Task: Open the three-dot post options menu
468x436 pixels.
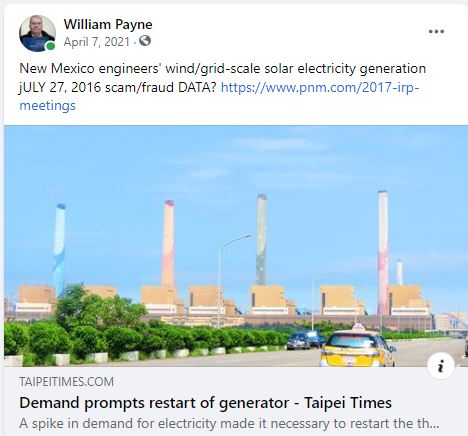Action: click(436, 31)
